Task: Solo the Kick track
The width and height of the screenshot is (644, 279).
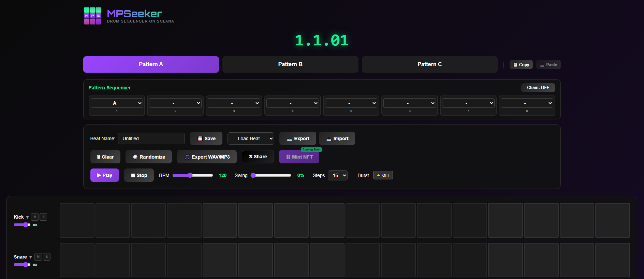Action: tap(43, 217)
